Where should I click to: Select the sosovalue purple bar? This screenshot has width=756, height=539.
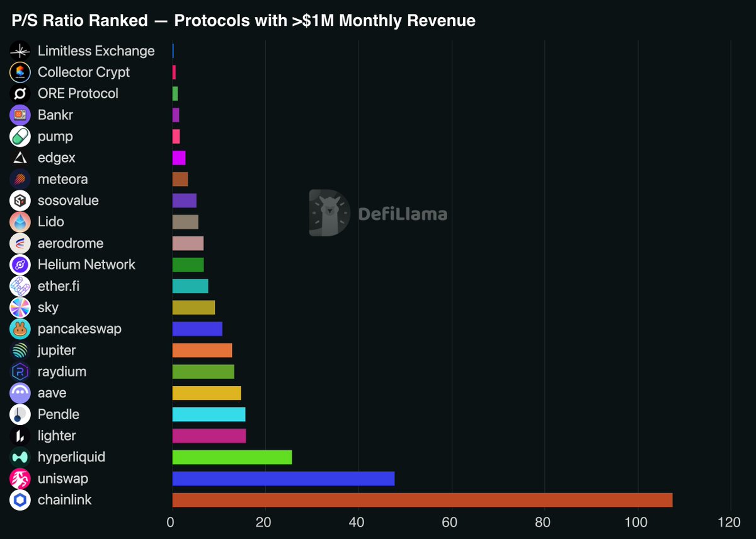[185, 200]
